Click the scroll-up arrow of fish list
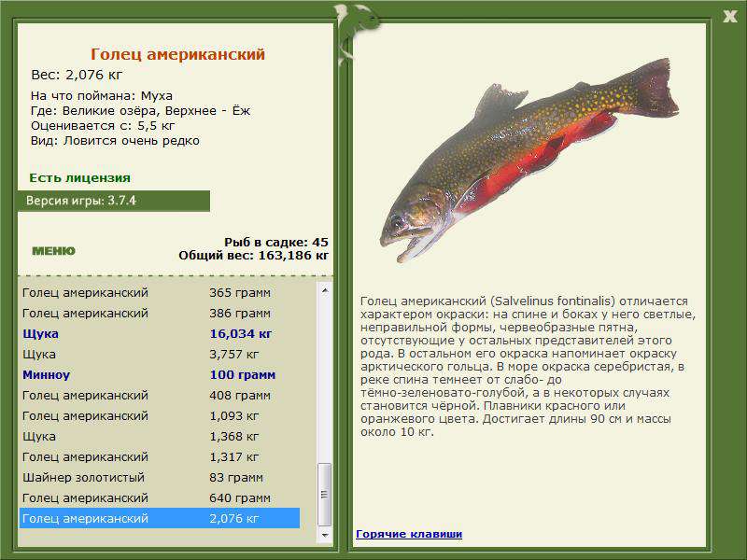Viewport: 747px width, 560px height. click(325, 290)
